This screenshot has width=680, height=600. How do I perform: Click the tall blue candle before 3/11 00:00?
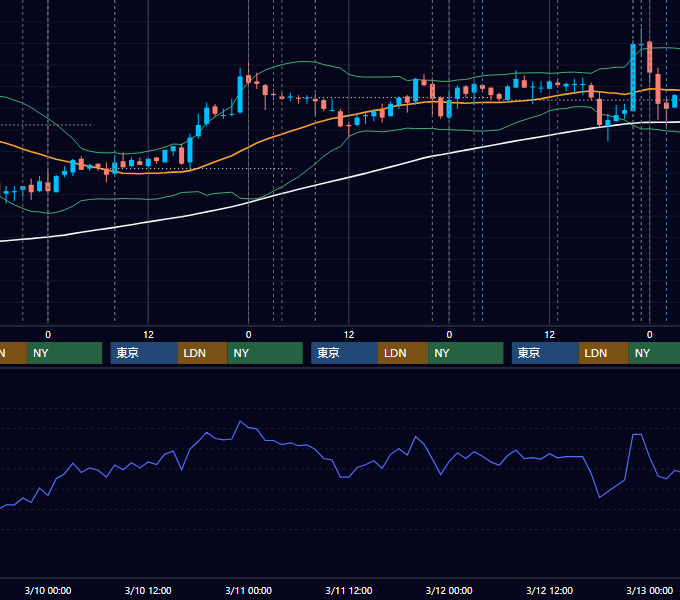[240, 95]
